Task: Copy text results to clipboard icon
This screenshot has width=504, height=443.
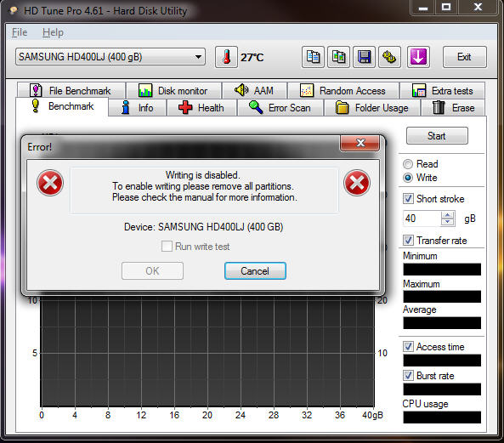Action: [x=313, y=57]
